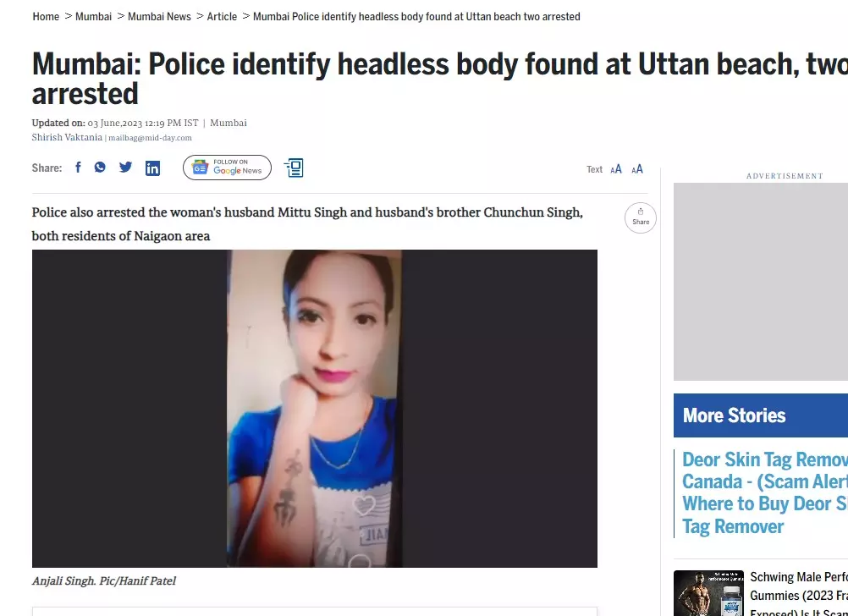
Task: Select the Article breadcrumb
Action: click(x=222, y=17)
